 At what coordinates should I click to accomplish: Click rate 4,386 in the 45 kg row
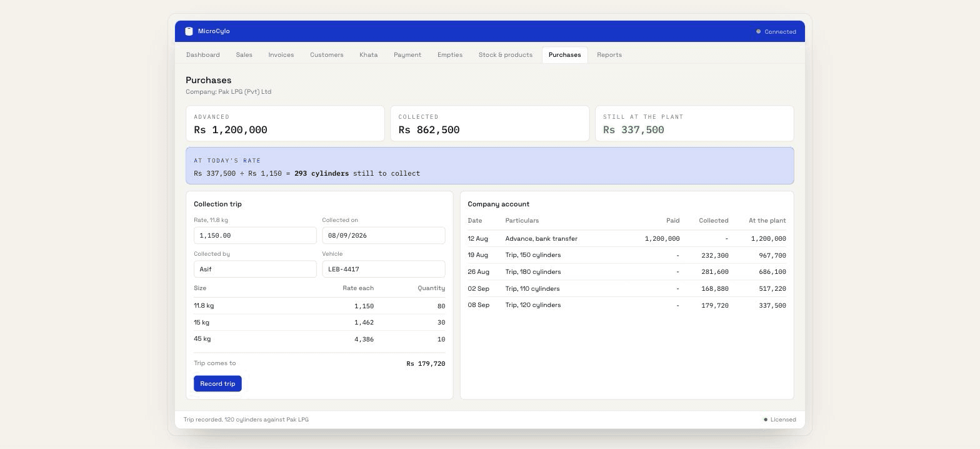(x=364, y=340)
